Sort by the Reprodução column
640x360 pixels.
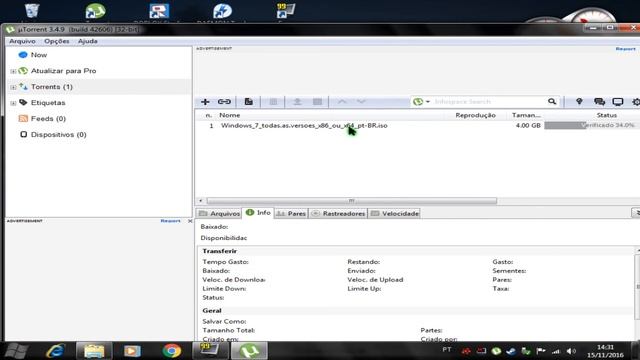pos(475,115)
